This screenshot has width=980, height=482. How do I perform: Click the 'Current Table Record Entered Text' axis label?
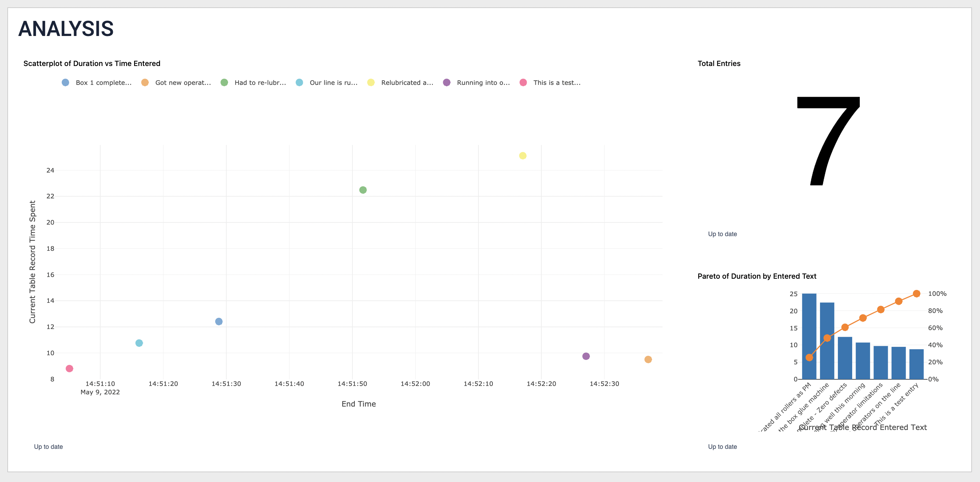[862, 427]
